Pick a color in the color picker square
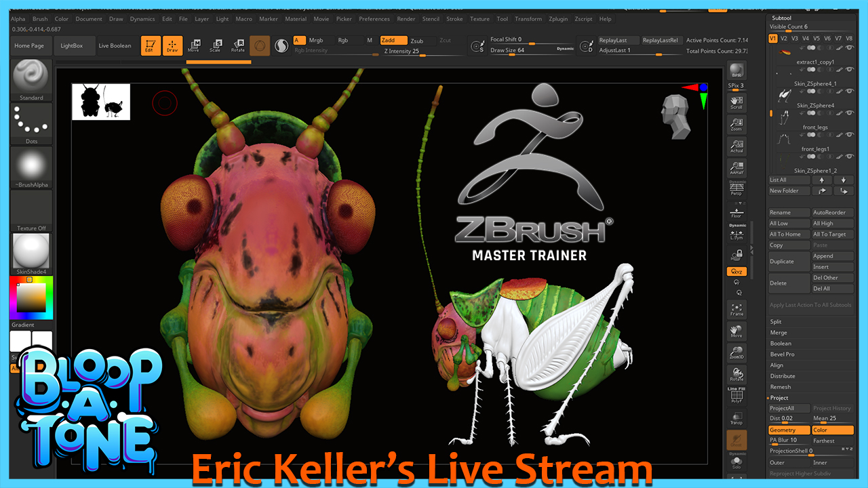The height and width of the screenshot is (488, 868). click(31, 298)
